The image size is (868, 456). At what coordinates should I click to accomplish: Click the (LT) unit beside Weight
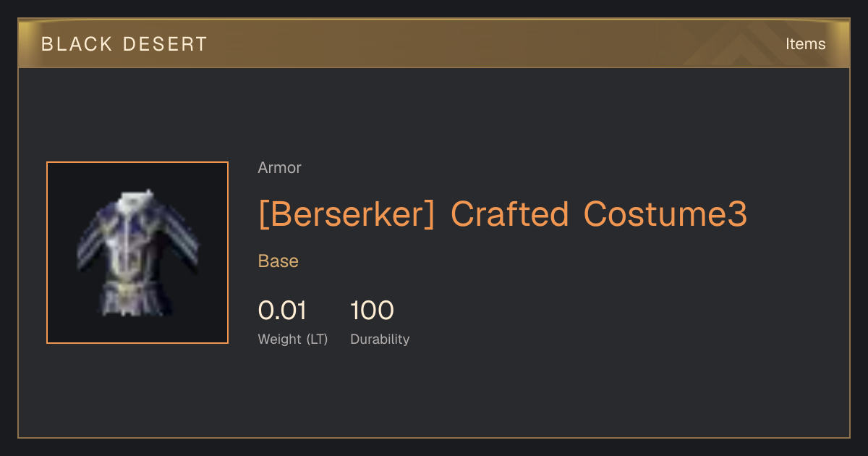coord(317,339)
